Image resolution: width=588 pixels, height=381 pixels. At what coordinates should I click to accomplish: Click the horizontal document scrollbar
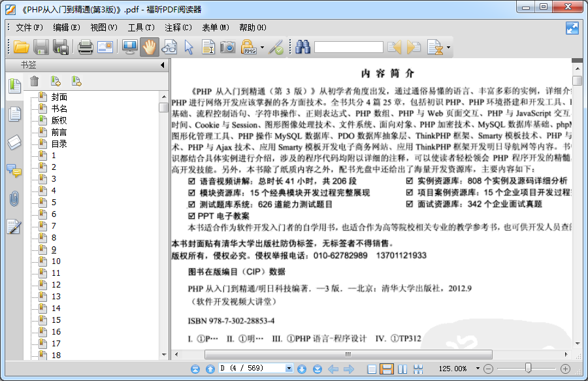click(348, 354)
